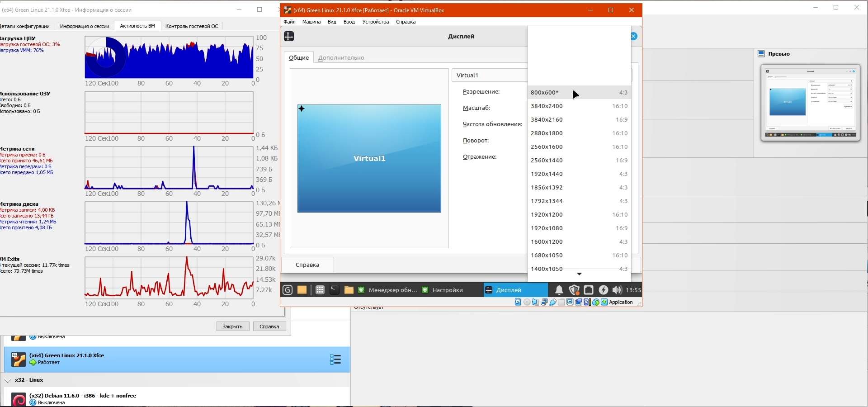
Task: Click the Закрыть button
Action: point(233,327)
